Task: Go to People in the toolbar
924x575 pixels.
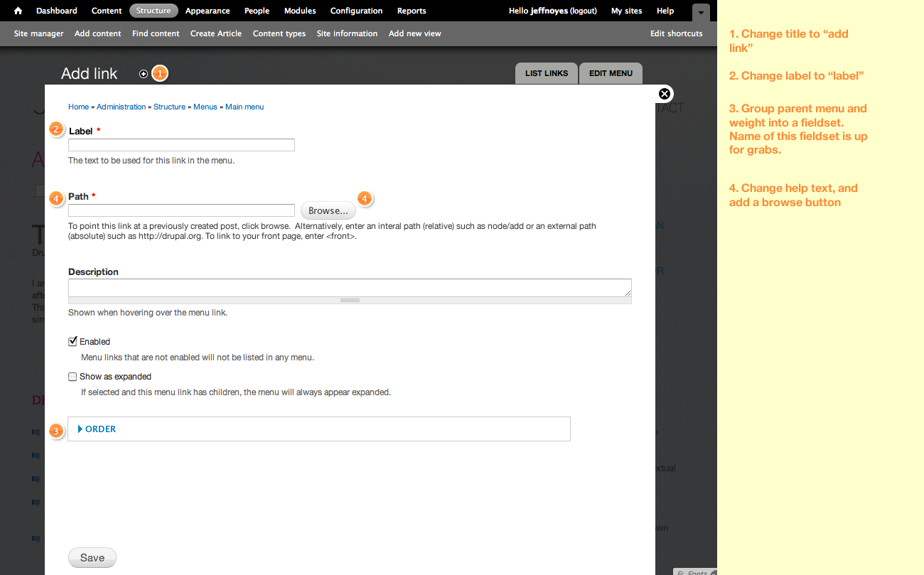Action: 257,11
